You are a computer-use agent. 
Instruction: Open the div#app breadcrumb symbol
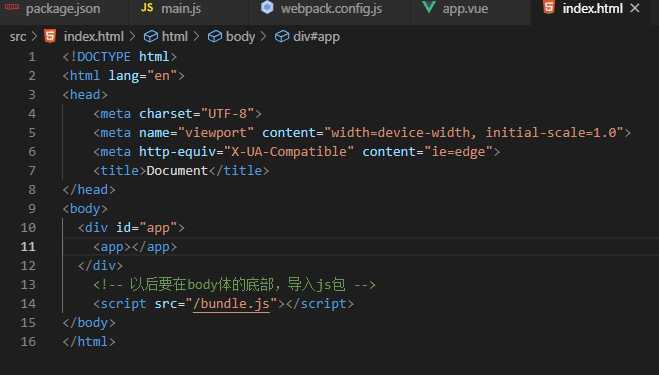(316, 37)
